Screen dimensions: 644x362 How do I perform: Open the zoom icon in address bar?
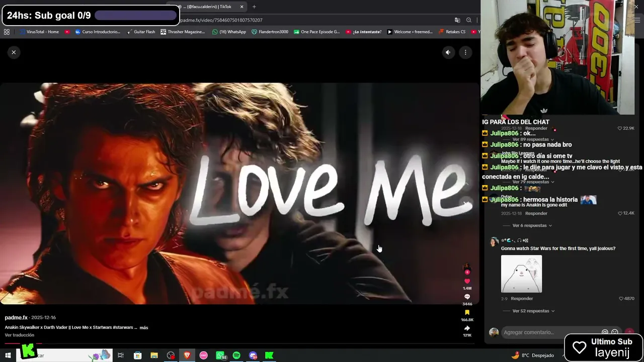(469, 20)
